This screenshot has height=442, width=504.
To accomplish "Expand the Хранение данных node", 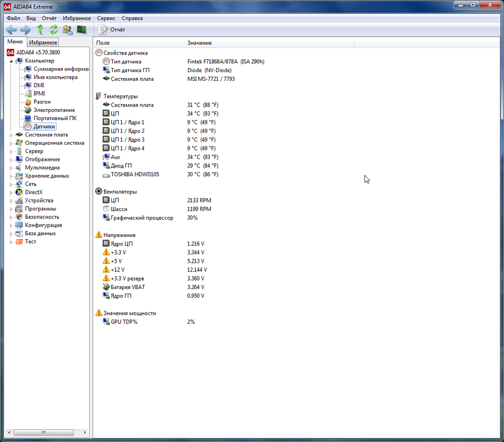I will (11, 176).
